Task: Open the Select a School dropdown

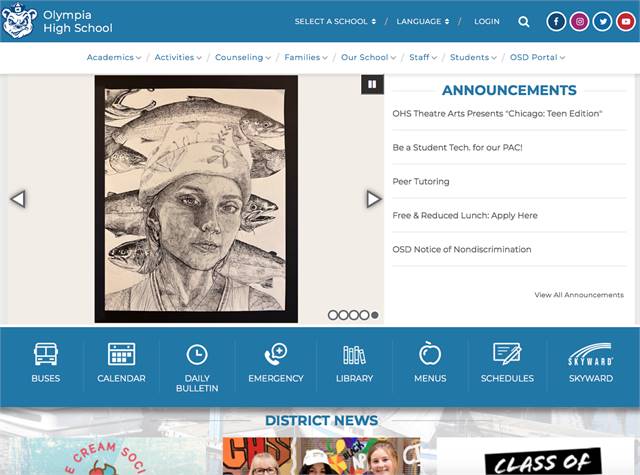Action: tap(335, 22)
